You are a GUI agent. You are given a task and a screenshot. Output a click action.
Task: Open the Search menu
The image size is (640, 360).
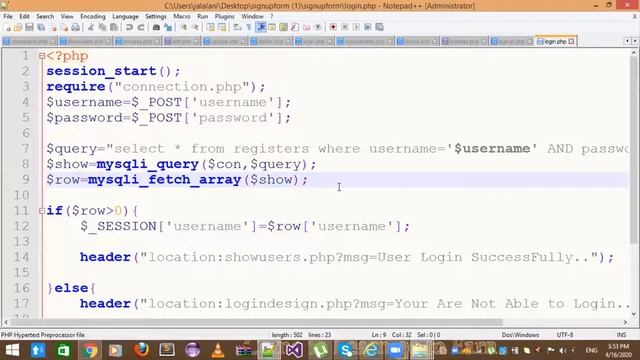(x=45, y=16)
